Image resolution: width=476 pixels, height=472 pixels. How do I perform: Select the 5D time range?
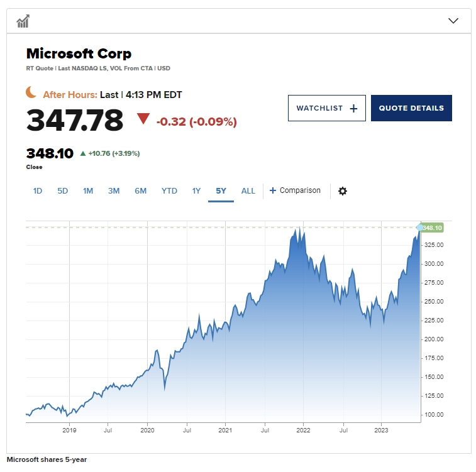62,191
